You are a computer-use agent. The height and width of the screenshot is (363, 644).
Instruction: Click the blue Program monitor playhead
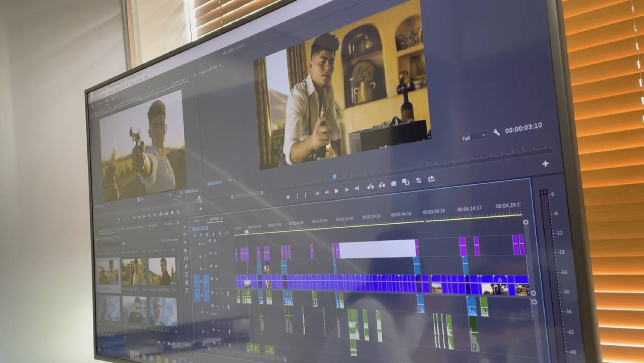(x=334, y=177)
